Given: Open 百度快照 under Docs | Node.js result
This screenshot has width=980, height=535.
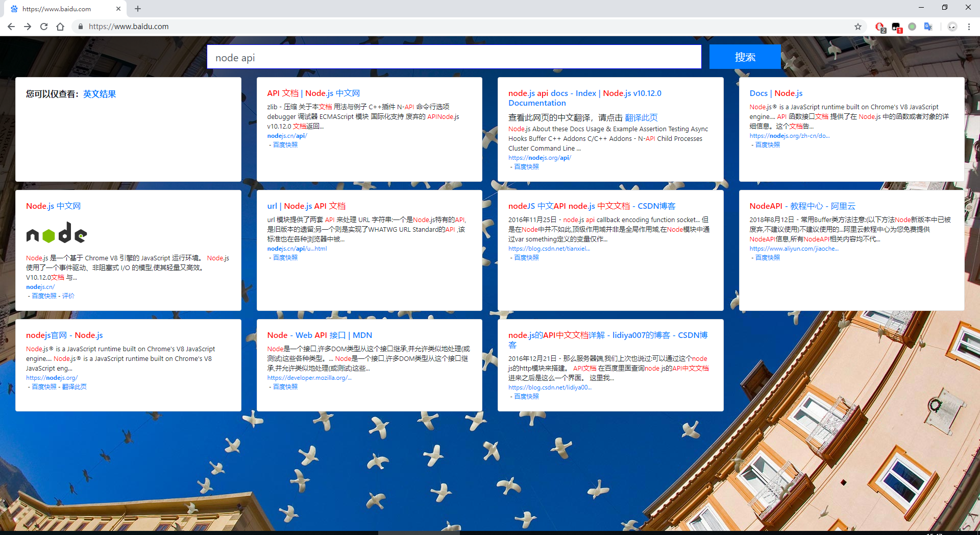Looking at the screenshot, I should (767, 145).
